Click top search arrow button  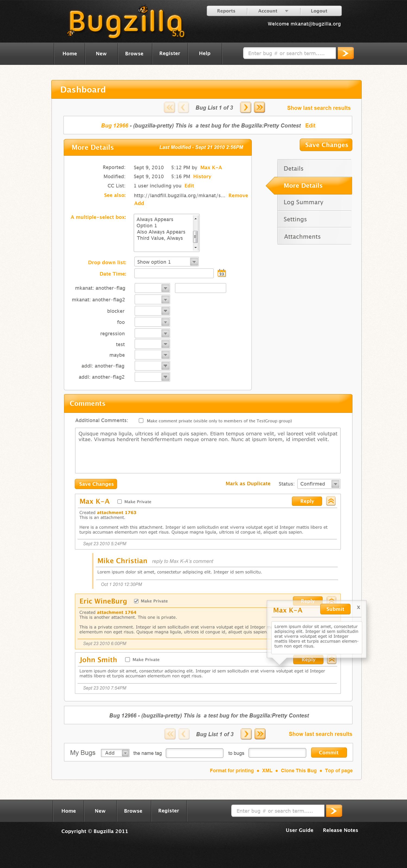coord(345,53)
